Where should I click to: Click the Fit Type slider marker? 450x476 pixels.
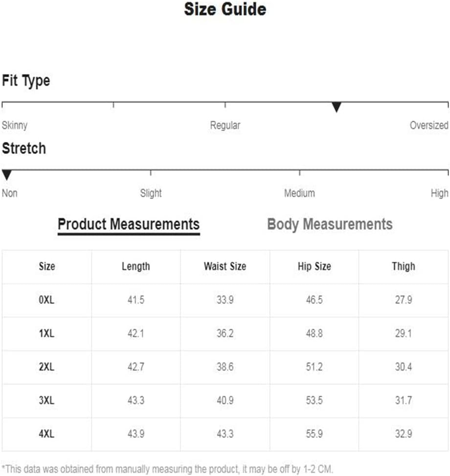tap(336, 107)
